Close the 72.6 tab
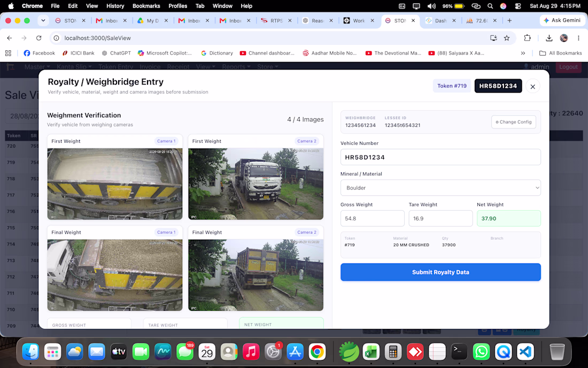 pos(494,21)
